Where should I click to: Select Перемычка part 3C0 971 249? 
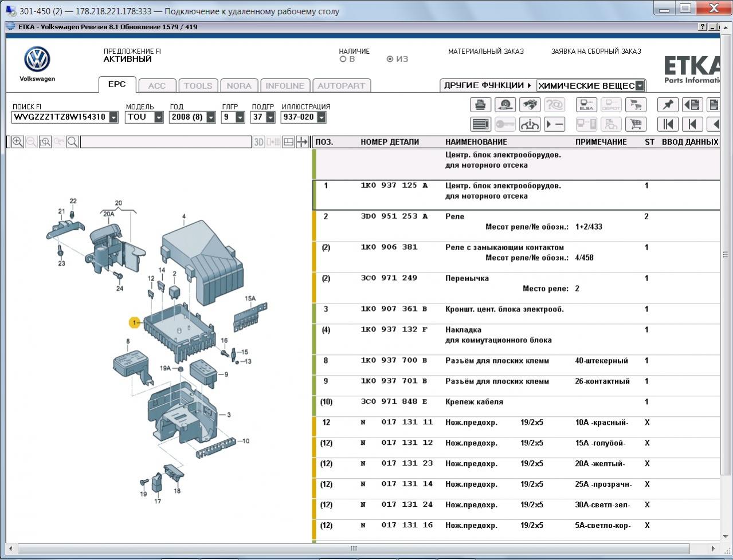516,288
